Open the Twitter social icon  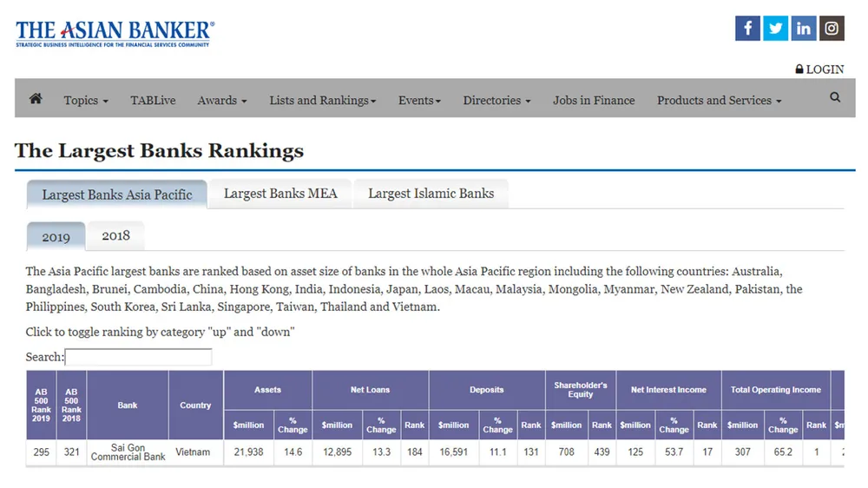point(775,29)
